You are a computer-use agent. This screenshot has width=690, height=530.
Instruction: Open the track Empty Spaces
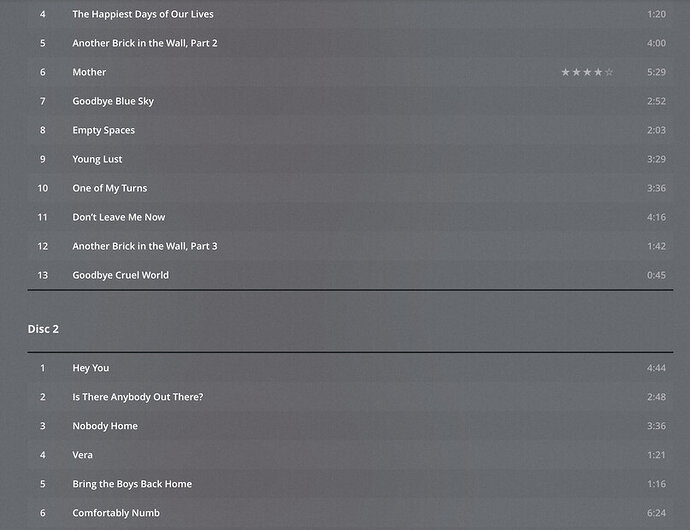(x=103, y=130)
